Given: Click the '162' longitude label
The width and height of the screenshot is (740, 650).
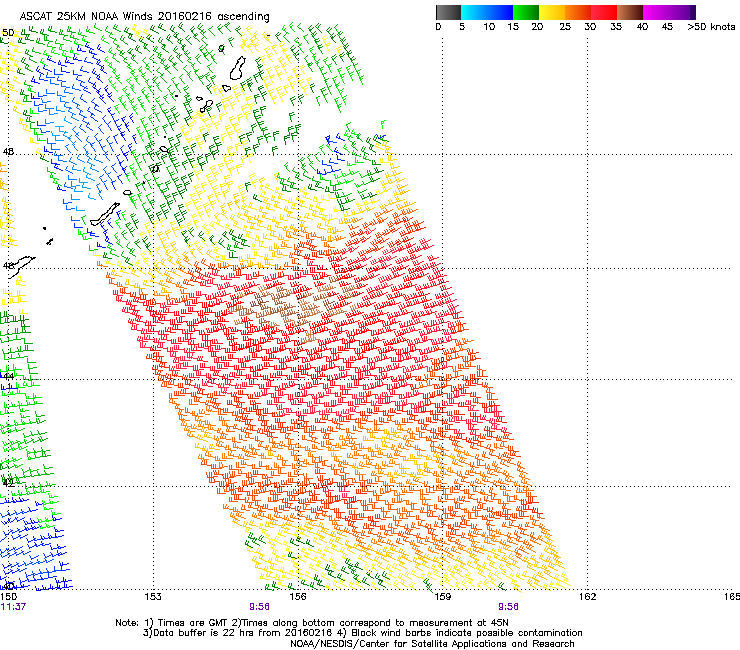Looking at the screenshot, I should click(x=587, y=597).
